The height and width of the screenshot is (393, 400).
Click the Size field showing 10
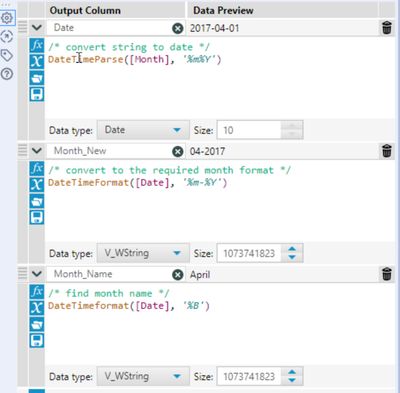click(249, 130)
